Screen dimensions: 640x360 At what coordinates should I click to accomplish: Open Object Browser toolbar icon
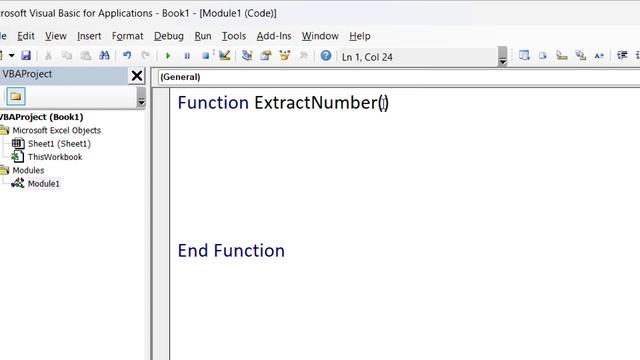[284, 56]
